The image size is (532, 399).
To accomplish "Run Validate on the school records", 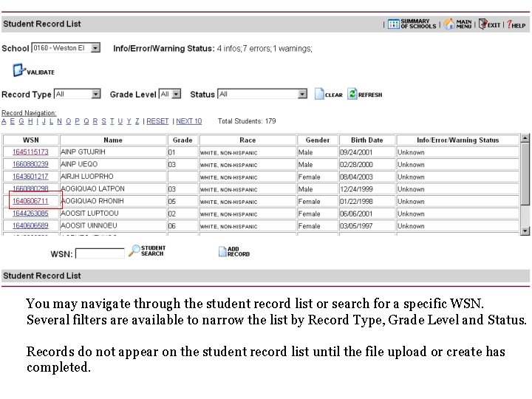I will [x=33, y=71].
